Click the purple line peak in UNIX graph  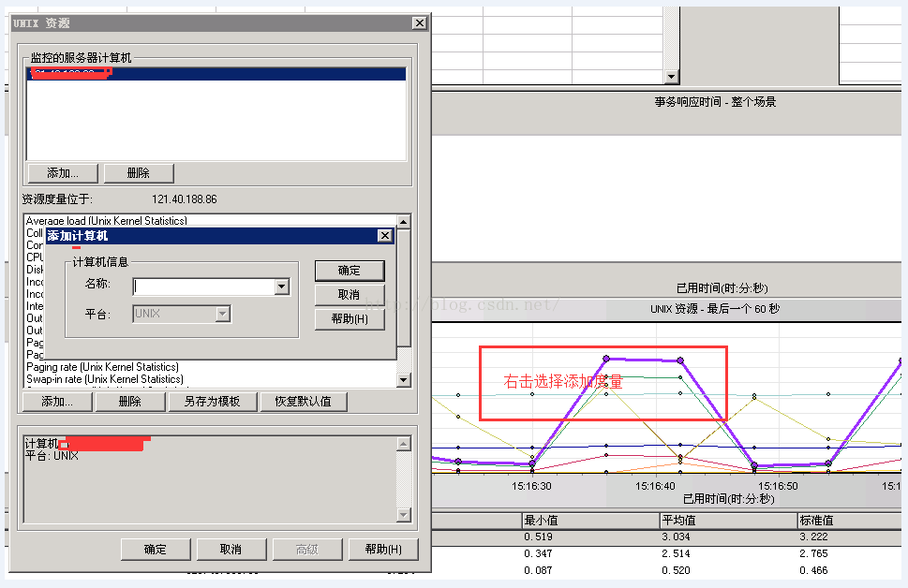(x=606, y=359)
